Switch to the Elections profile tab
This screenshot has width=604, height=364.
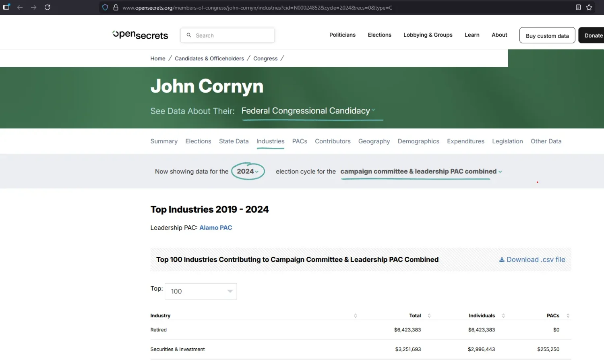click(x=198, y=141)
